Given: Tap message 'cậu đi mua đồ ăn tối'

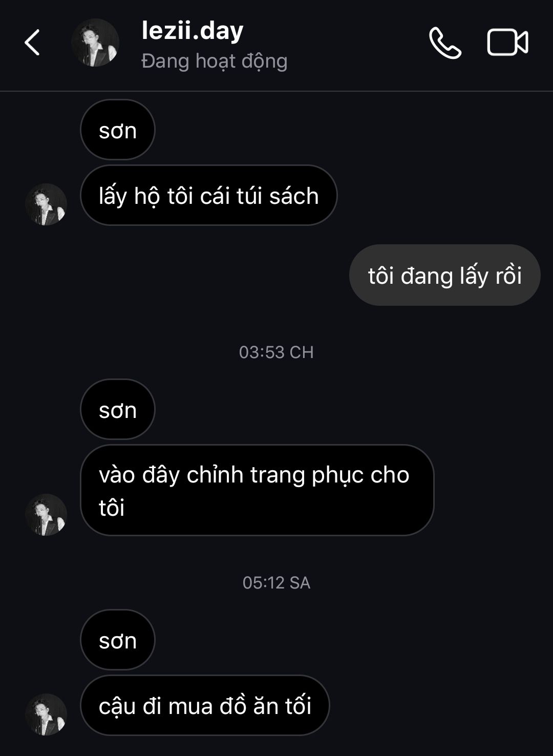Looking at the screenshot, I should 205,706.
